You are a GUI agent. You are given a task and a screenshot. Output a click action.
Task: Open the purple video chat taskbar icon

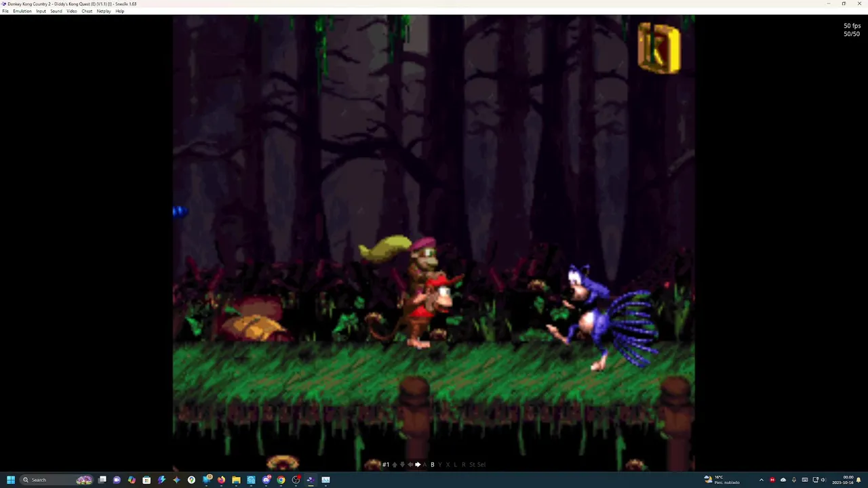(x=117, y=480)
